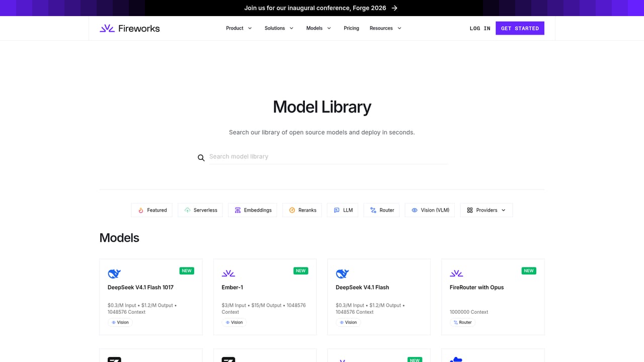Toggle the LLM filter chip
This screenshot has width=644, height=362.
point(343,210)
